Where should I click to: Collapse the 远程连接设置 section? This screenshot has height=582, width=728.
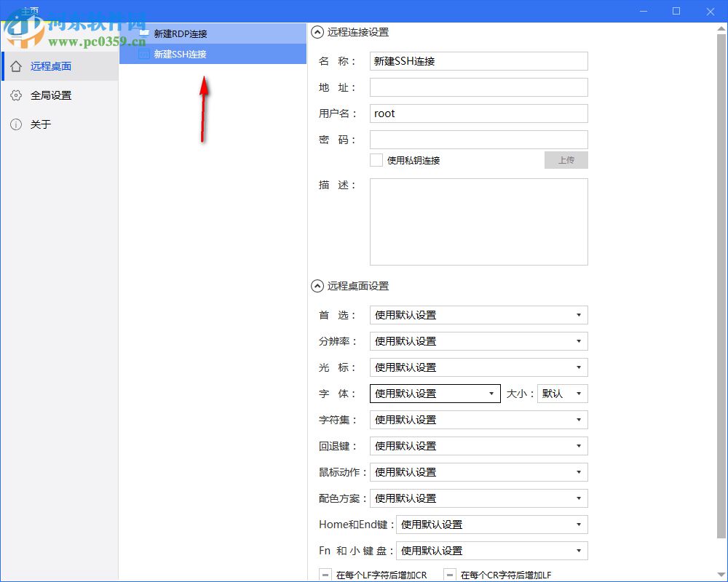(x=317, y=32)
